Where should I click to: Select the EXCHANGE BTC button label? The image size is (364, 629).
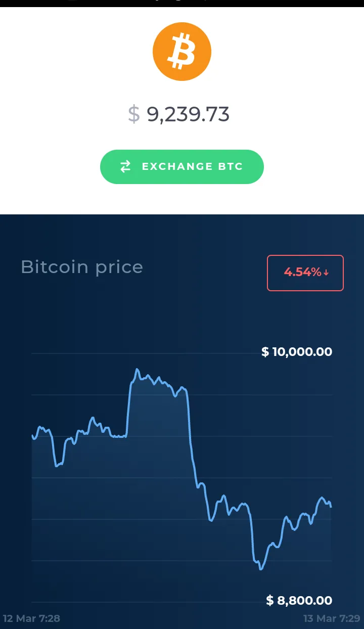(193, 166)
